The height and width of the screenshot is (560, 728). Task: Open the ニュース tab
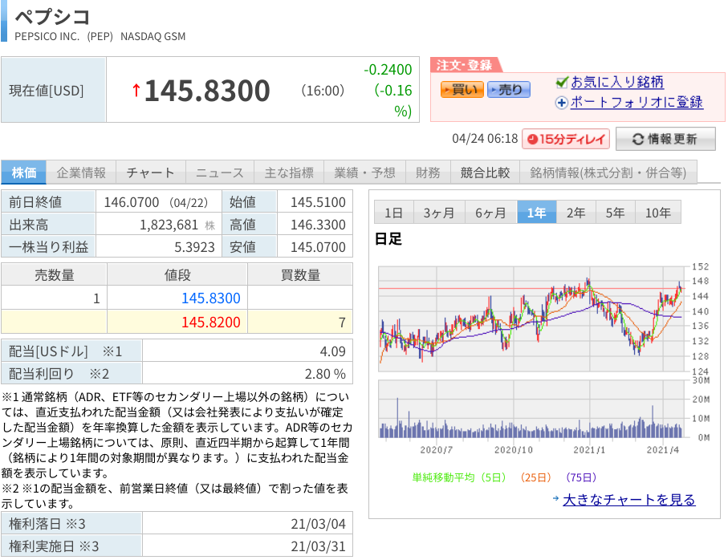[x=220, y=172]
